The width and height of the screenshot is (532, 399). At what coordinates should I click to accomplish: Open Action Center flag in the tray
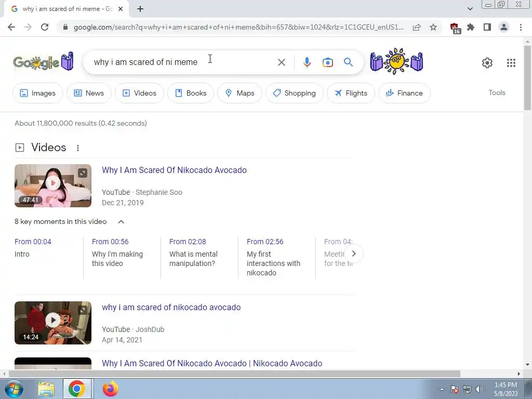(455, 389)
